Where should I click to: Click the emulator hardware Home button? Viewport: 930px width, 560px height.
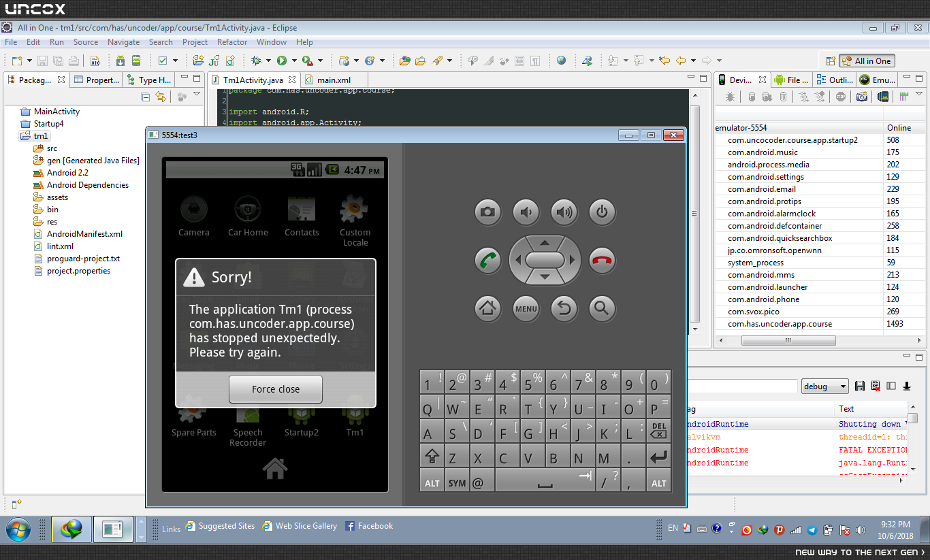[487, 308]
